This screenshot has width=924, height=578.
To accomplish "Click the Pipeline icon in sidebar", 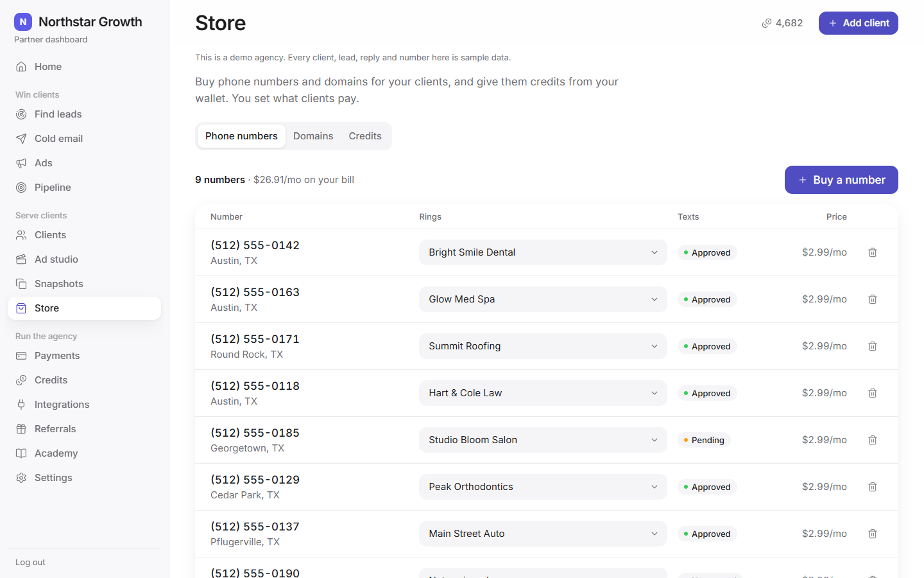I will (x=21, y=188).
